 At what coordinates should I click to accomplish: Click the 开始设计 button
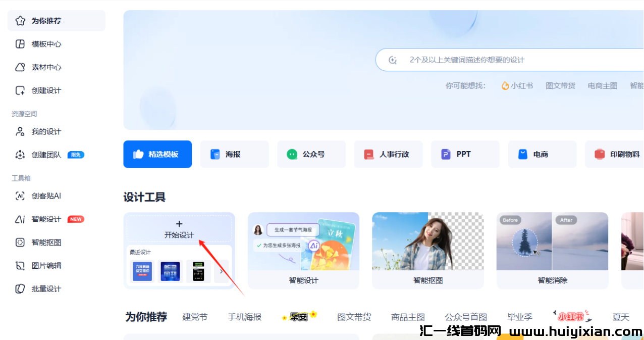coord(179,229)
